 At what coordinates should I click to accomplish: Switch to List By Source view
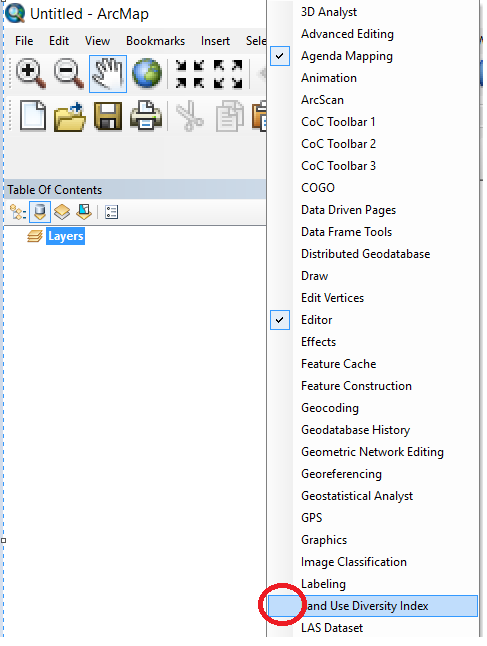pyautogui.click(x=40, y=212)
